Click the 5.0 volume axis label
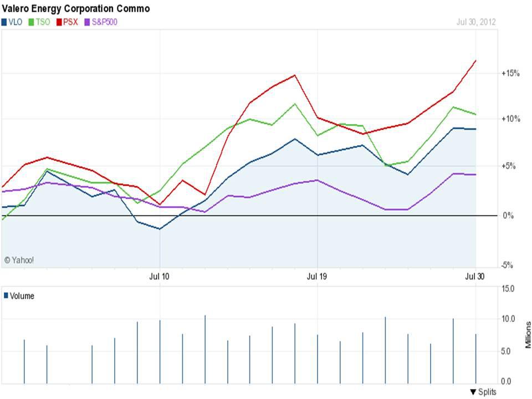The image size is (532, 399). [x=506, y=351]
